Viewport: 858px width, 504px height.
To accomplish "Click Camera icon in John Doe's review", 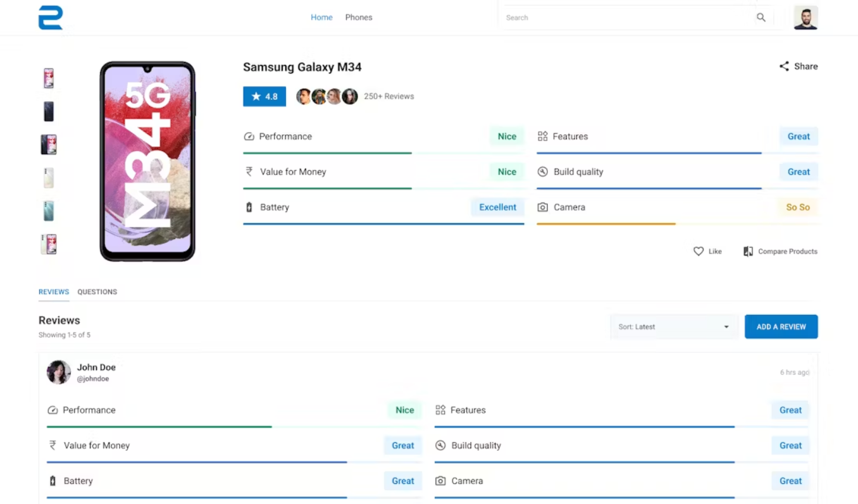I will (x=440, y=481).
